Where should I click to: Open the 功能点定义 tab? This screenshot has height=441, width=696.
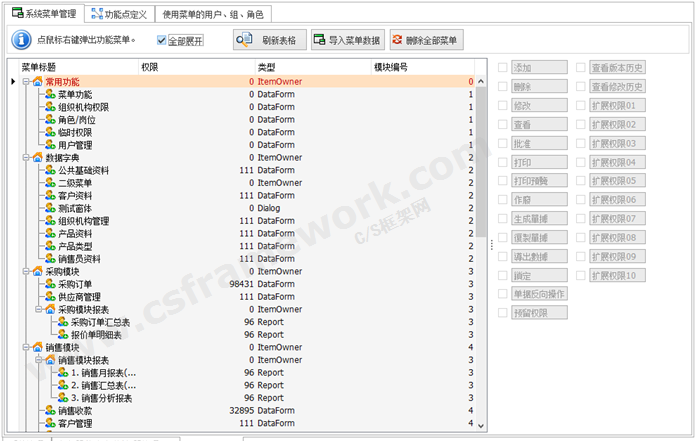tap(119, 15)
